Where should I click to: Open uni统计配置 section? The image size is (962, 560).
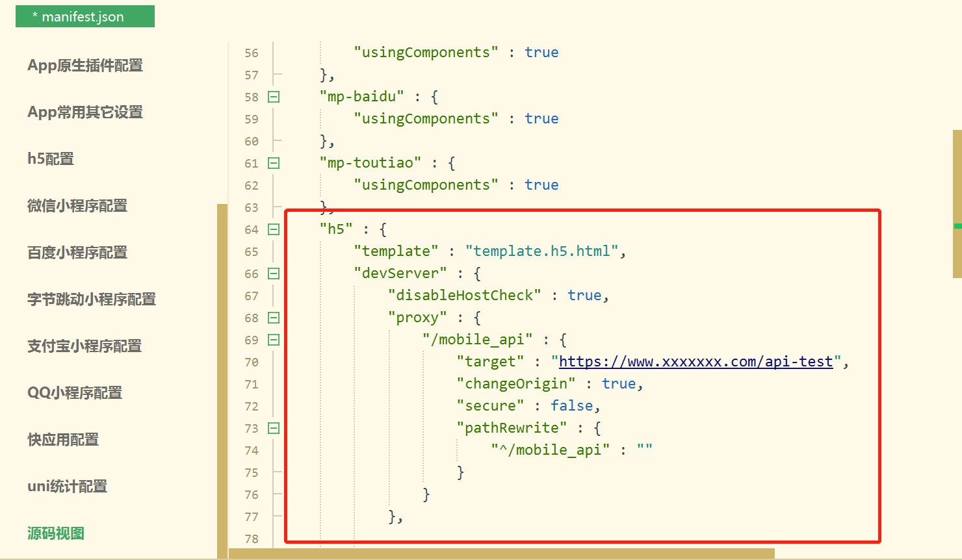[68, 486]
